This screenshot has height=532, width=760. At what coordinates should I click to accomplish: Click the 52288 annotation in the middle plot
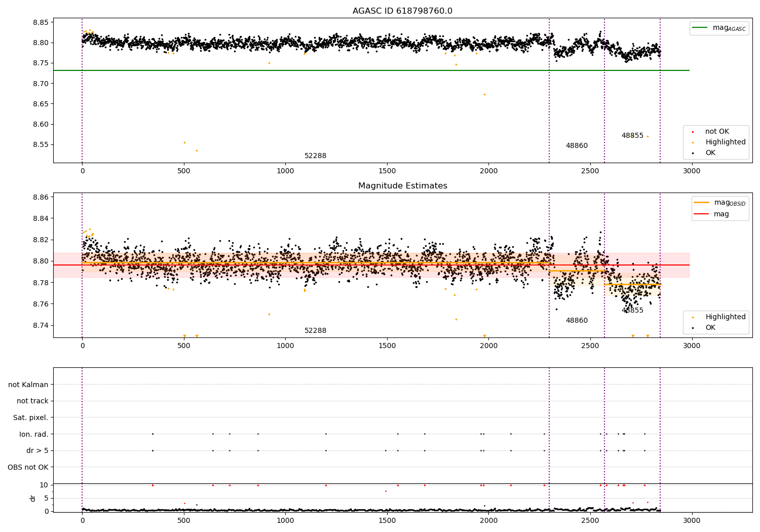coord(315,331)
